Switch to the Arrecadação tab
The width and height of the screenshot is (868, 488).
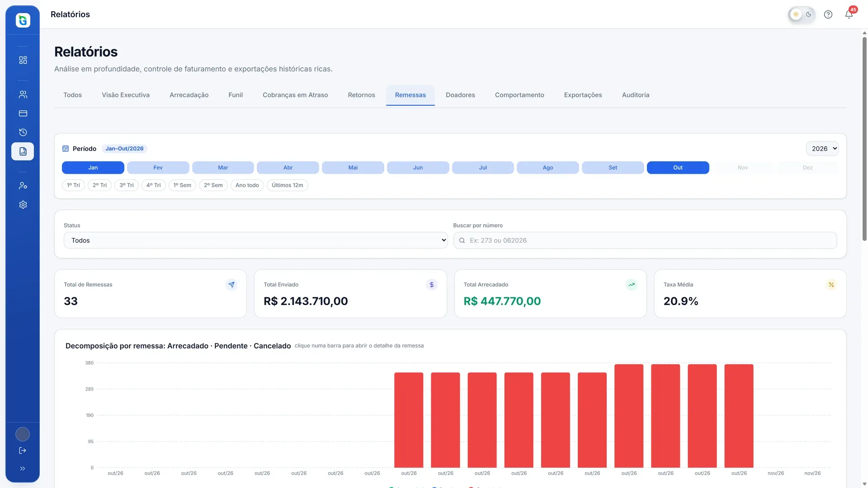(189, 95)
